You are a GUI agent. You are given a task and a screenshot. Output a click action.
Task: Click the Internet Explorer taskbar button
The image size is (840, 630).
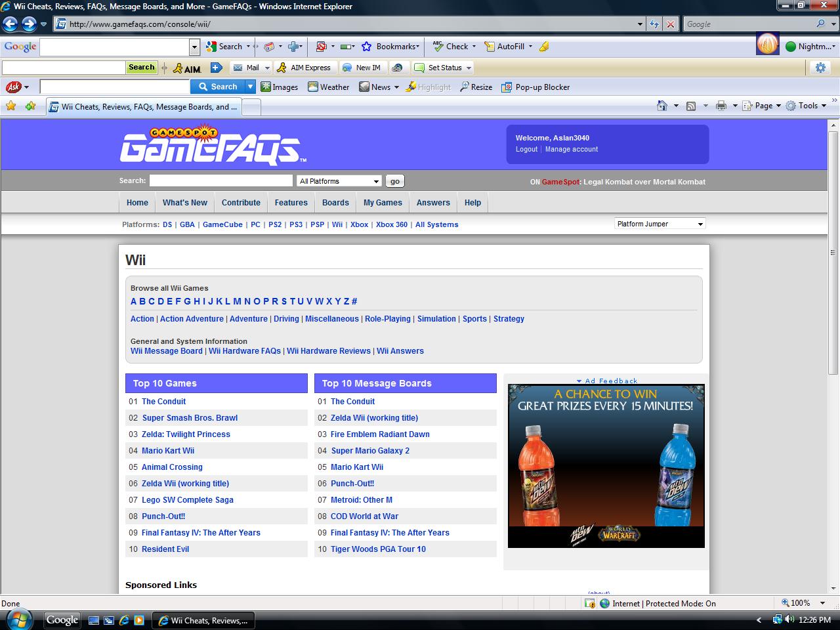[x=203, y=620]
